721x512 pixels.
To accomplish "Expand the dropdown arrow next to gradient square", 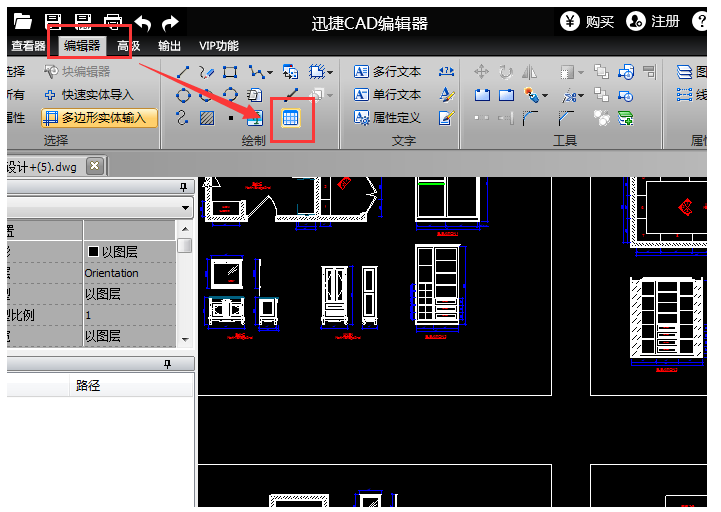I will tap(582, 73).
